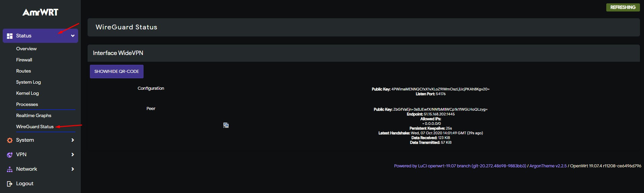The width and height of the screenshot is (644, 193).
Task: Go to the Routes page
Action: (24, 71)
